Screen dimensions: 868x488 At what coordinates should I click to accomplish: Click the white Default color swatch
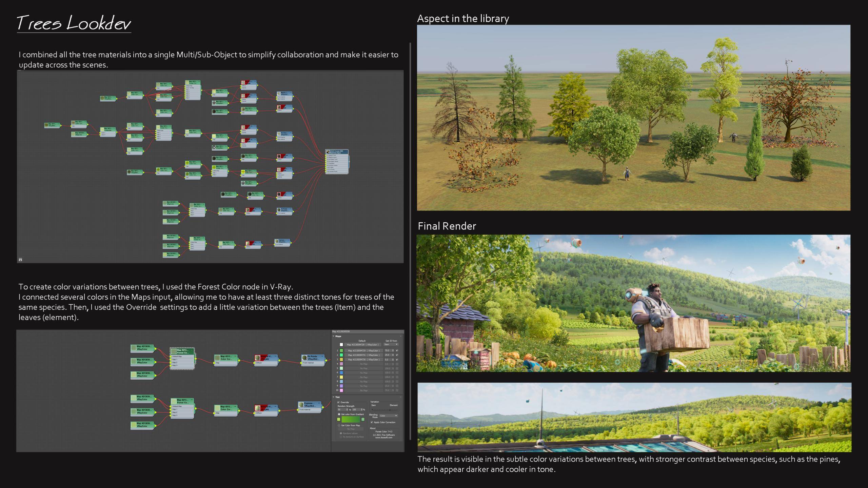(x=341, y=345)
